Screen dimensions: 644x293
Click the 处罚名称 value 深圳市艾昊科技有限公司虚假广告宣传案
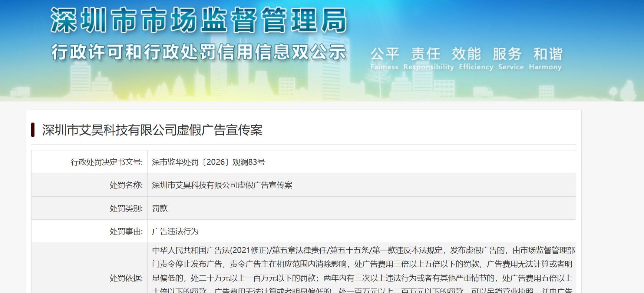tap(222, 185)
